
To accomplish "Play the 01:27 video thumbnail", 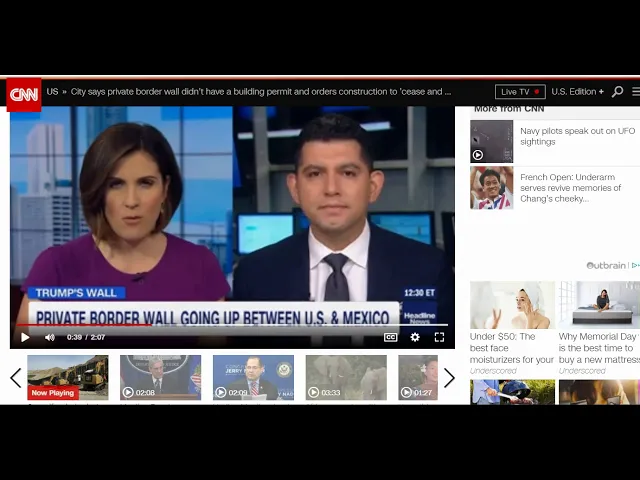I will [418, 378].
